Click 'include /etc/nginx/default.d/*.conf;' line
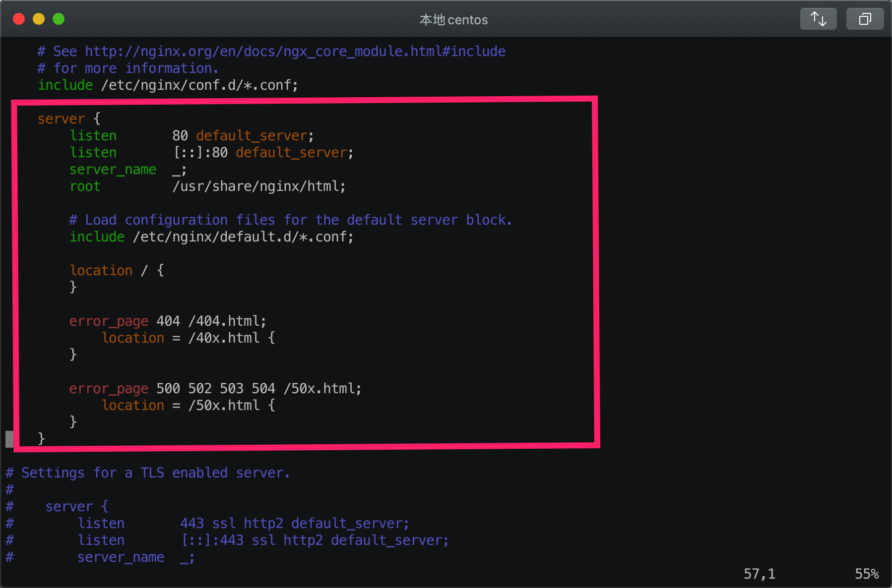 211,237
